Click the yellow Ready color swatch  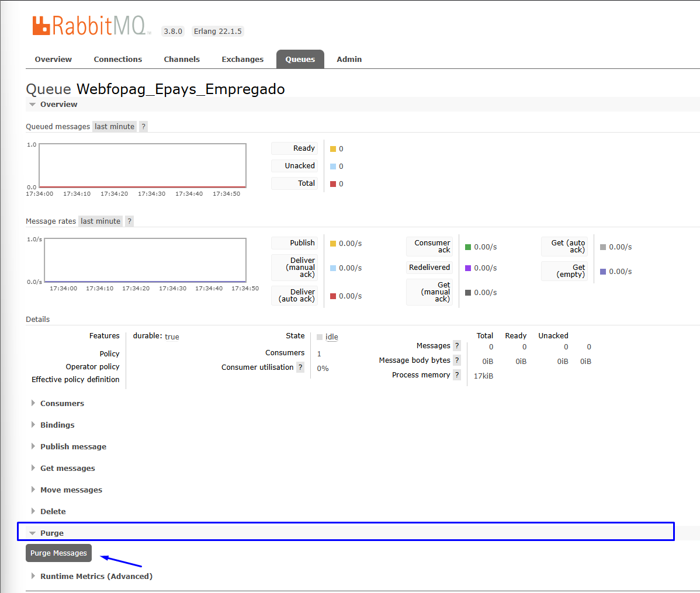333,149
